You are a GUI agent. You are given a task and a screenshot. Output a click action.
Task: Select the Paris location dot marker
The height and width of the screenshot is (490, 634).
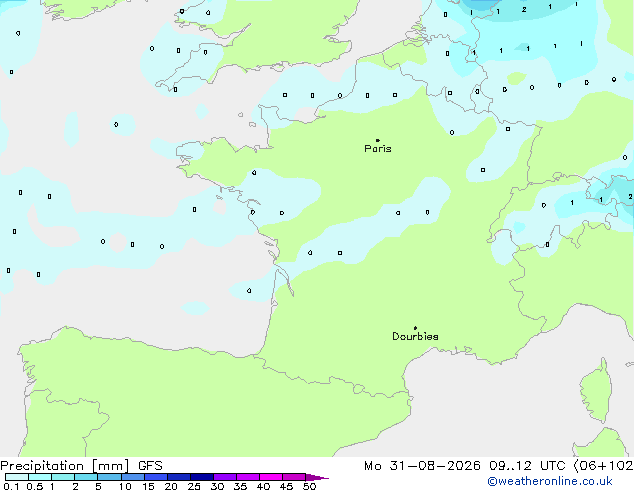coord(378,140)
